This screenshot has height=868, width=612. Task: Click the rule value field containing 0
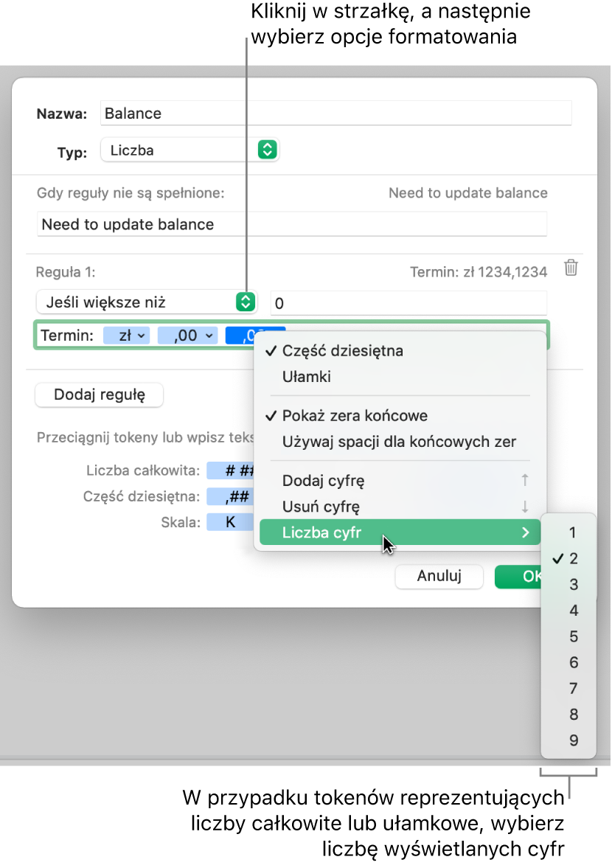click(408, 303)
